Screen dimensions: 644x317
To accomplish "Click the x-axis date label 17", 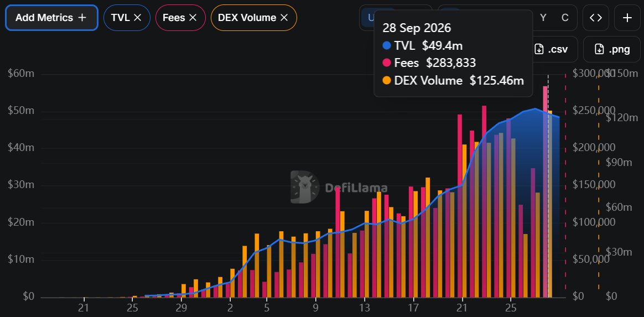I will (413, 308).
